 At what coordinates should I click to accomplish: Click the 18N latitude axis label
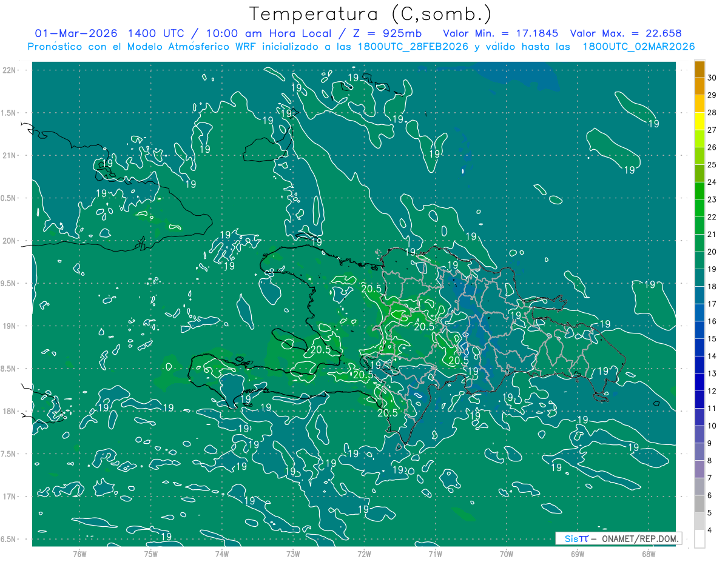click(x=10, y=411)
